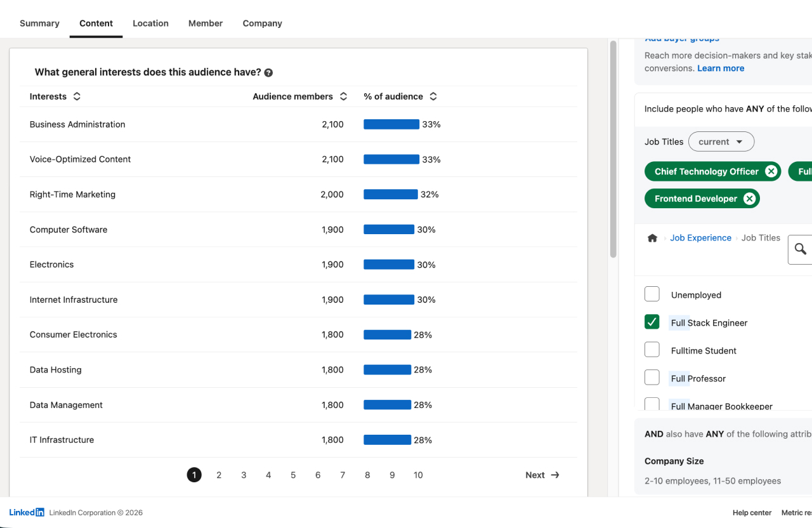The image size is (812, 528).
Task: Click the Consumer Electronics interest
Action: [74, 334]
